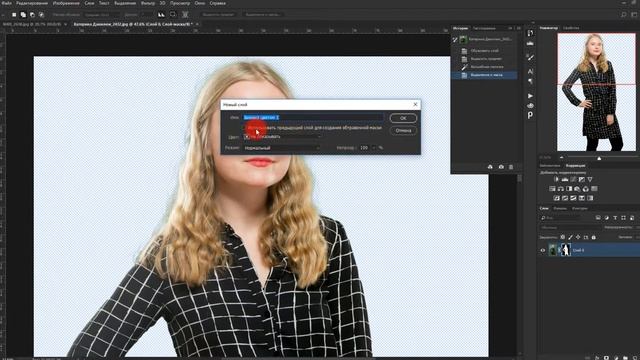Open the opacity arrow in New Layer dialog
Screen dimensions: 640x360
(373, 148)
